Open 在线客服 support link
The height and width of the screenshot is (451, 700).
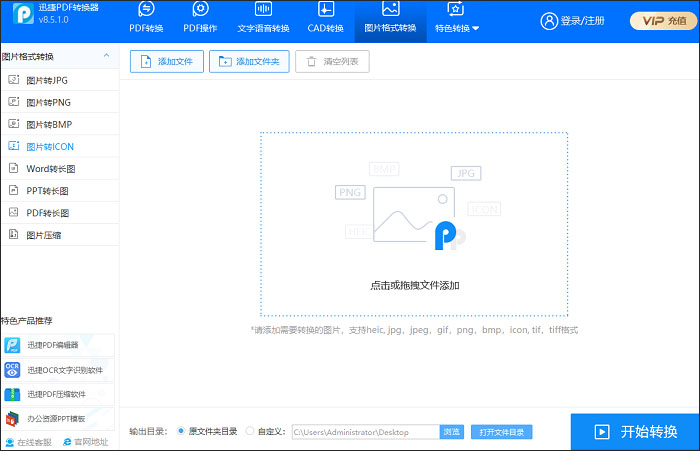click(29, 442)
